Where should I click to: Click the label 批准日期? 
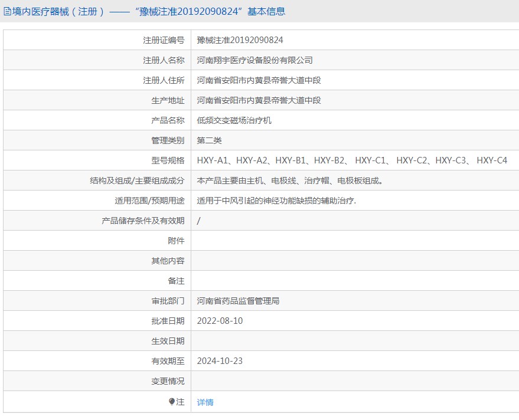click(x=168, y=321)
